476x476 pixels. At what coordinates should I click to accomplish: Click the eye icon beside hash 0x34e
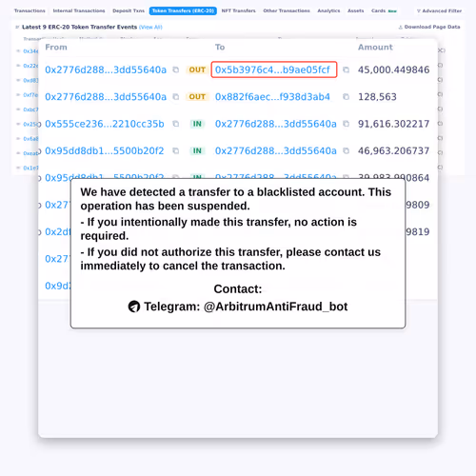18,51
